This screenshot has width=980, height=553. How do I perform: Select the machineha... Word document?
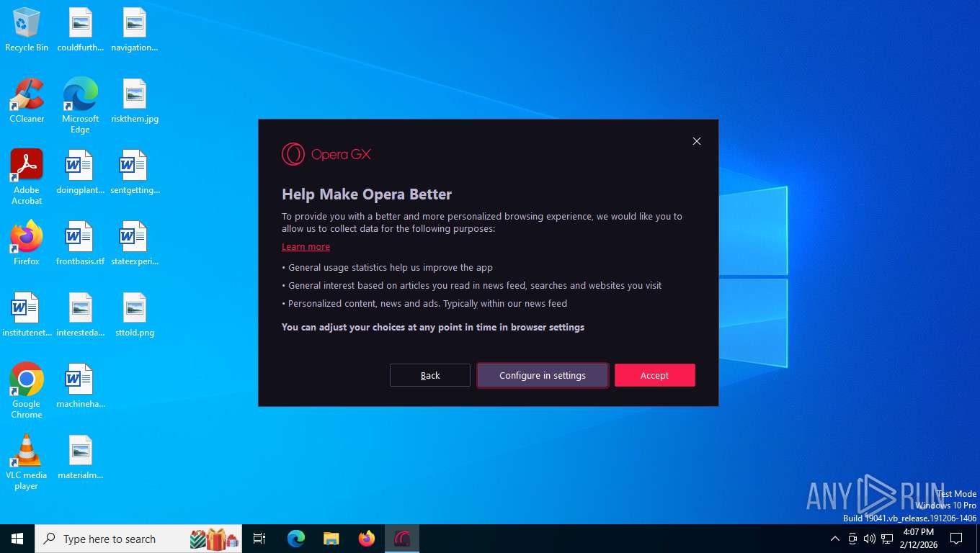point(80,386)
